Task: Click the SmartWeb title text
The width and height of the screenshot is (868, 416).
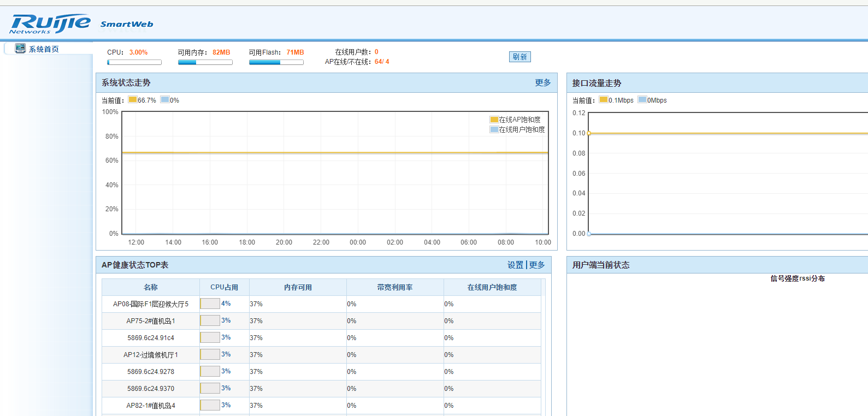Action: tap(127, 24)
